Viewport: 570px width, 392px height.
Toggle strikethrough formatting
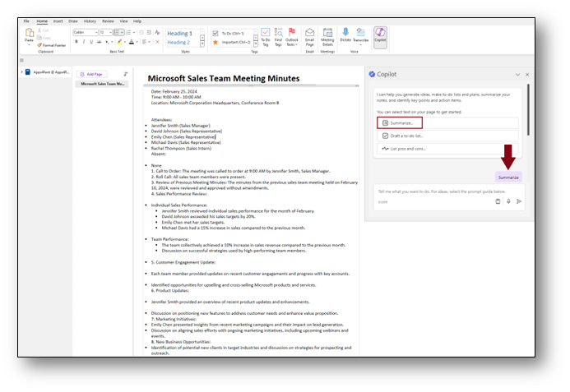99,42
